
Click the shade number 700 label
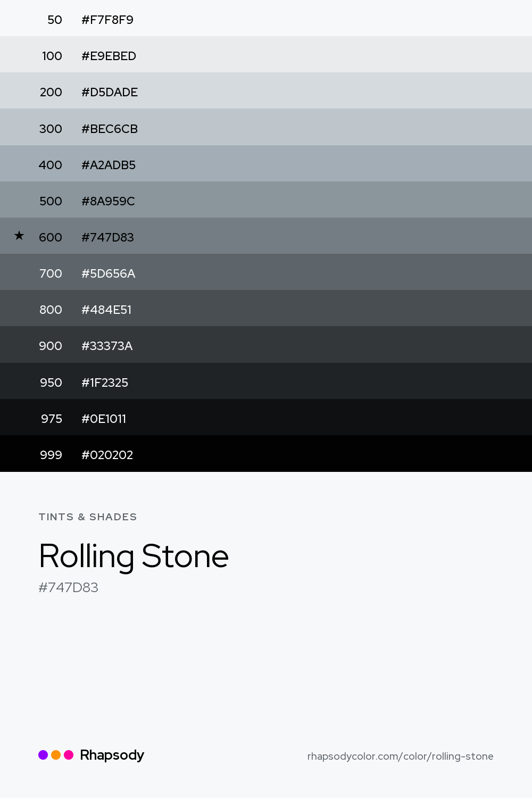pyautogui.click(x=51, y=274)
